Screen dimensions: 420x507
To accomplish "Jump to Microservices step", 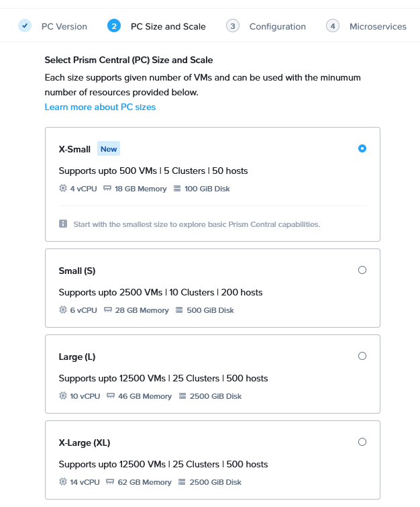I will [x=377, y=27].
